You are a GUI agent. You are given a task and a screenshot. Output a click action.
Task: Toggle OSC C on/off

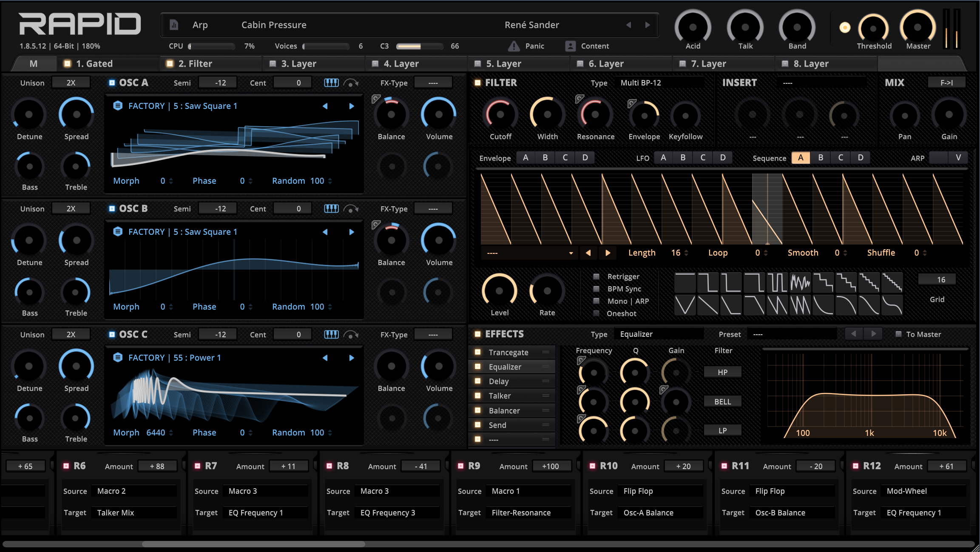tap(112, 334)
